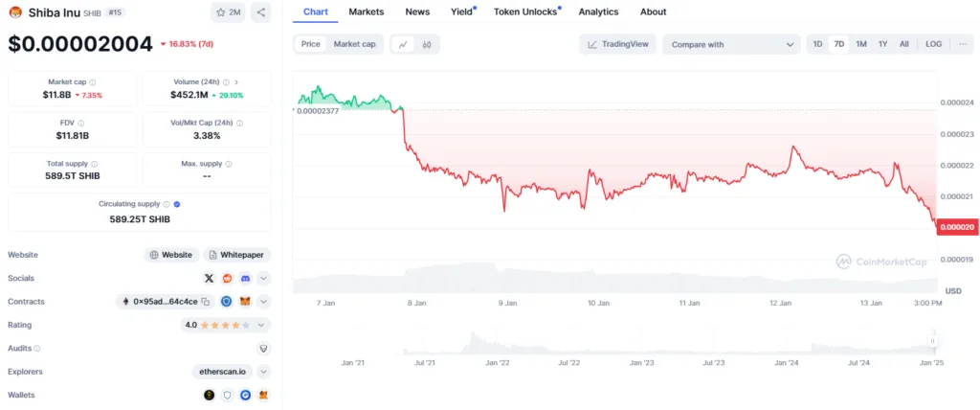Set chart range to 7D
This screenshot has height=410, width=980.
coord(839,44)
